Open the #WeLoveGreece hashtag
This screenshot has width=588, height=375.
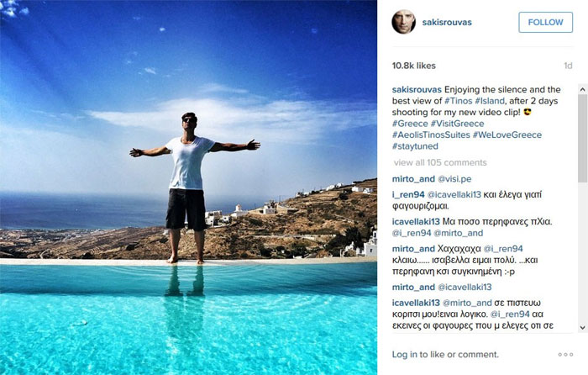(507, 135)
